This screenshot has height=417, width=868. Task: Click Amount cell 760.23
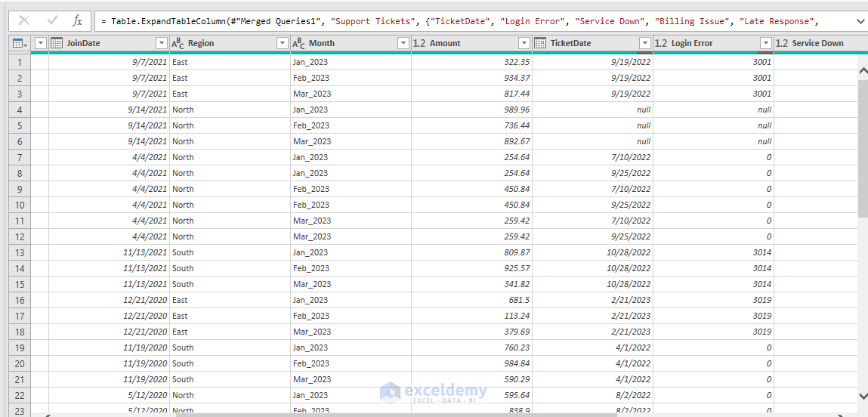click(471, 347)
